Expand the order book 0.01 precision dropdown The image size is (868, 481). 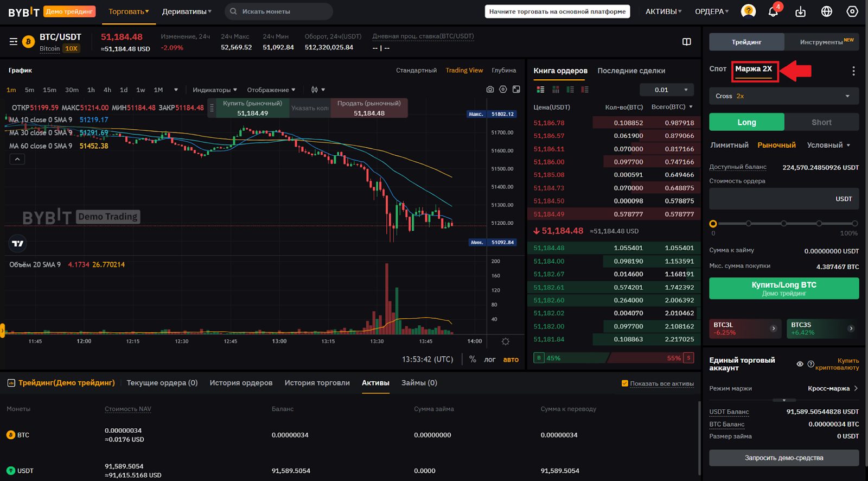[x=667, y=90]
